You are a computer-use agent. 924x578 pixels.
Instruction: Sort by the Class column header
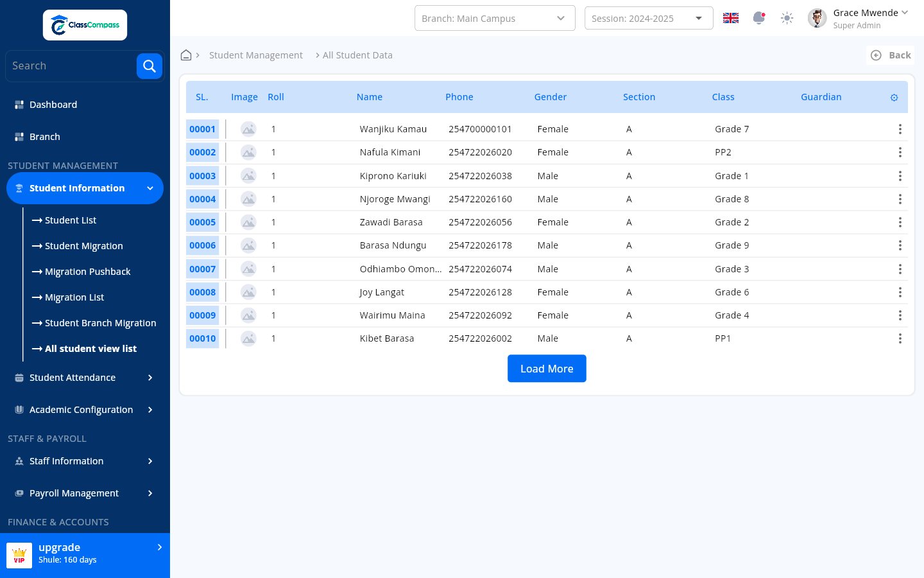tap(723, 97)
